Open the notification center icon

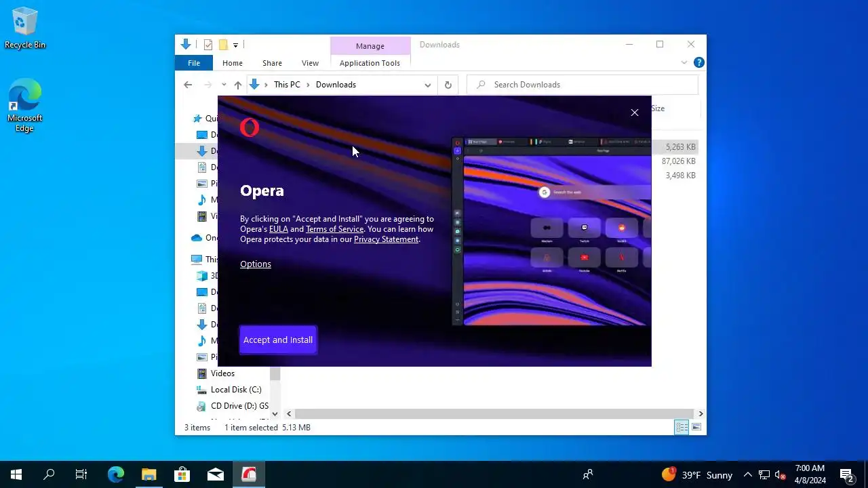[x=847, y=474]
